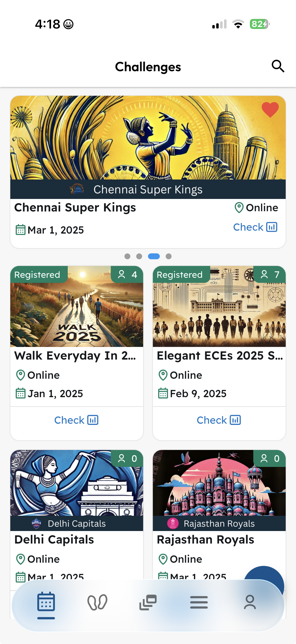Open Walk Everyday In 2025 challenge image

click(x=77, y=312)
